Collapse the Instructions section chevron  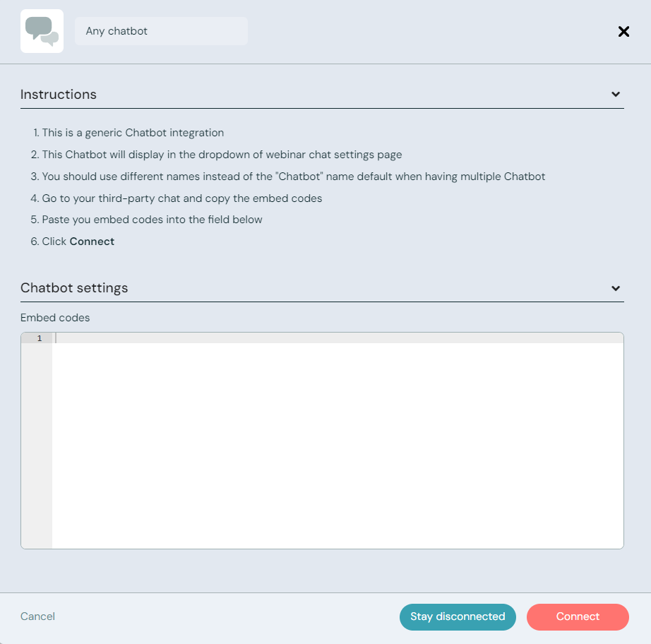click(x=616, y=95)
